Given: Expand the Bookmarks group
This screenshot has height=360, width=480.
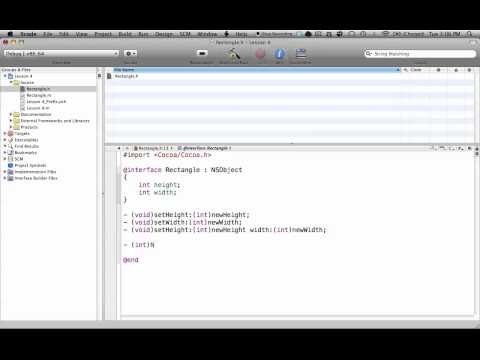Looking at the screenshot, I should 5,152.
